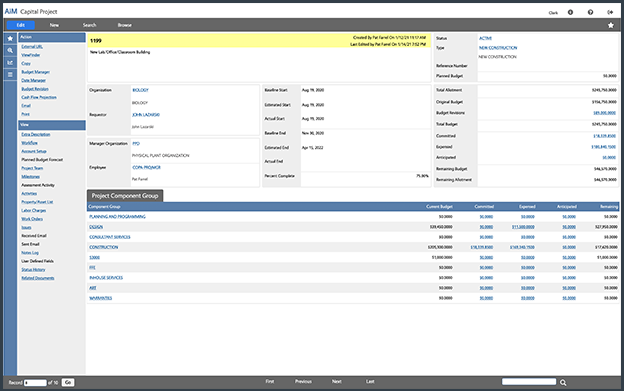Open the Project Component Group tab

point(125,196)
